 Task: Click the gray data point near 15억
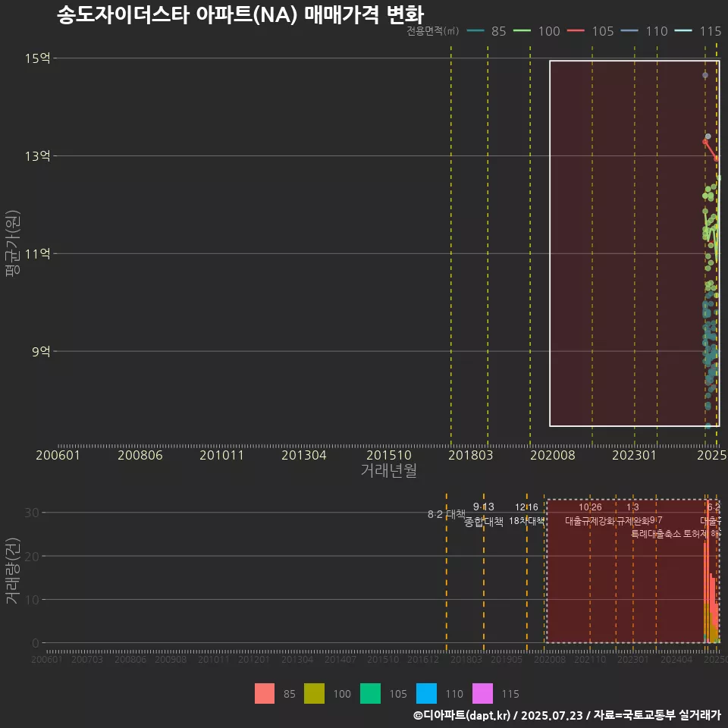pyautogui.click(x=706, y=75)
